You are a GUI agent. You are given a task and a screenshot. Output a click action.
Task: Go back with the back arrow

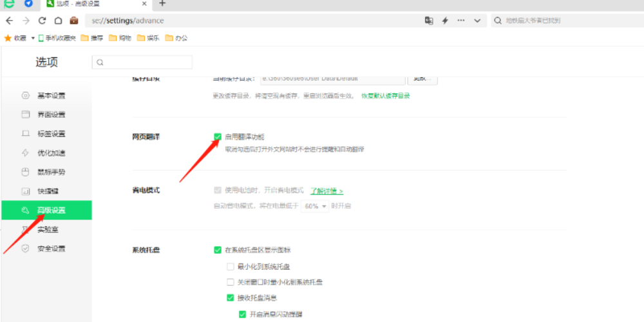9,21
